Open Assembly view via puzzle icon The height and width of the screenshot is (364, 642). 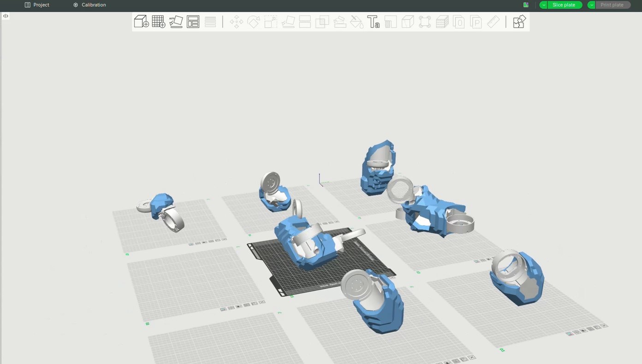519,22
